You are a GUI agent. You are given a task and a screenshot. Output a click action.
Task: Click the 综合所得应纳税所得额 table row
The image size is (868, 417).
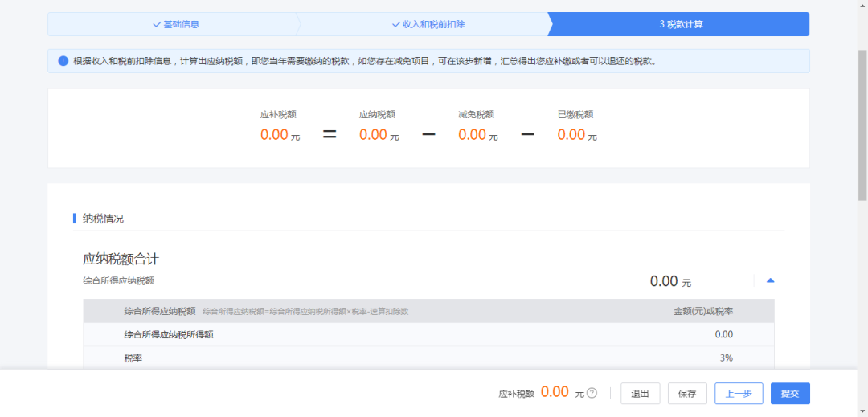click(x=428, y=334)
